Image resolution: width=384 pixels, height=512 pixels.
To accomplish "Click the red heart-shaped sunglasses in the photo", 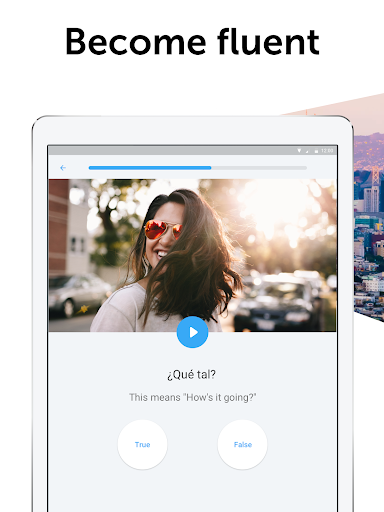I will [163, 230].
